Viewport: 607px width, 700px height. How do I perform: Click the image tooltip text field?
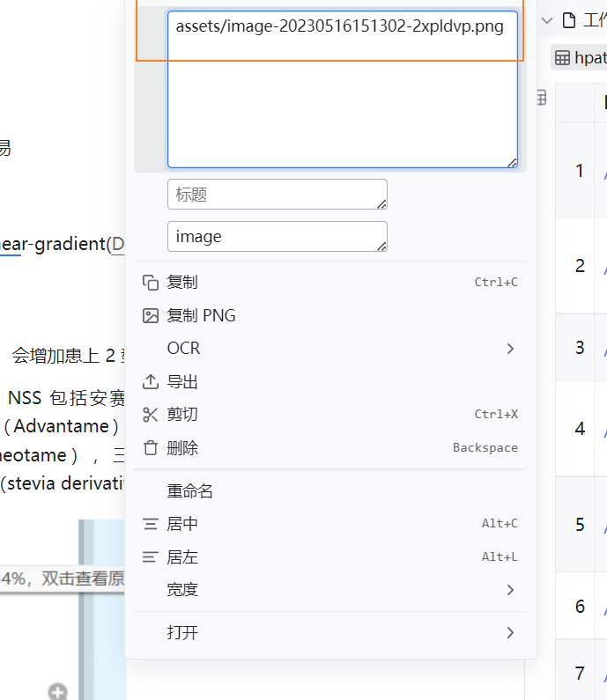(x=278, y=236)
